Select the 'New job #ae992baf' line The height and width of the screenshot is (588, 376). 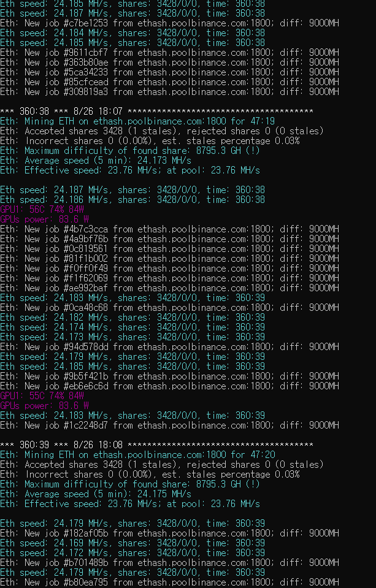(x=170, y=288)
